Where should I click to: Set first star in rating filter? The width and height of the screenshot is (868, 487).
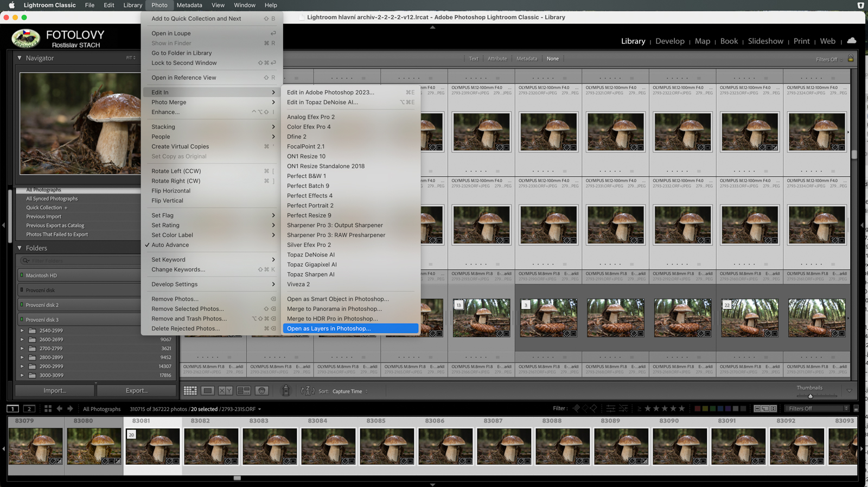(647, 408)
